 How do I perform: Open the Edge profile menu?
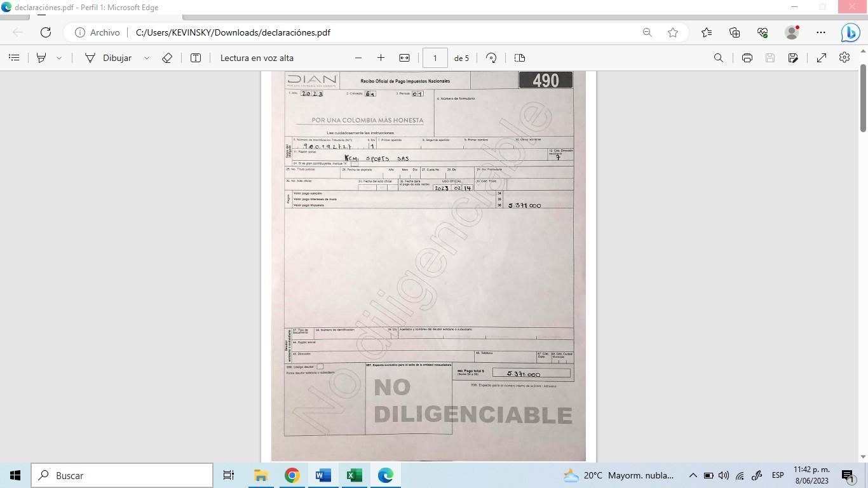(x=792, y=32)
